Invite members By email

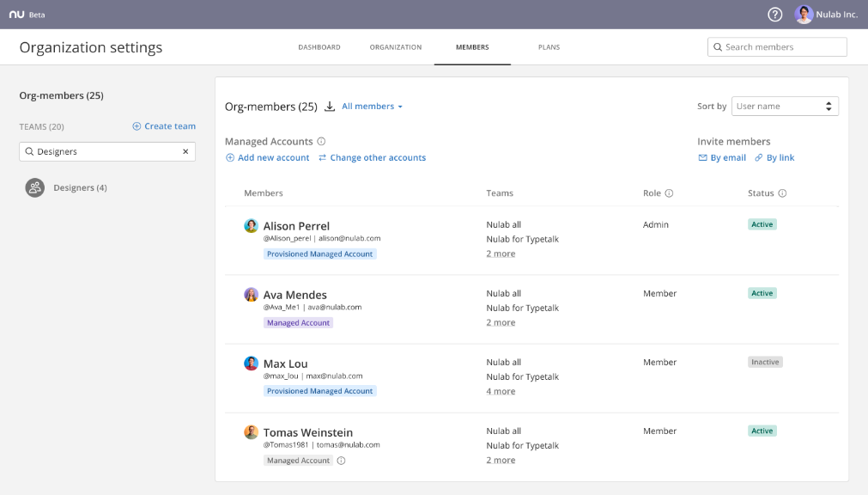(x=722, y=158)
